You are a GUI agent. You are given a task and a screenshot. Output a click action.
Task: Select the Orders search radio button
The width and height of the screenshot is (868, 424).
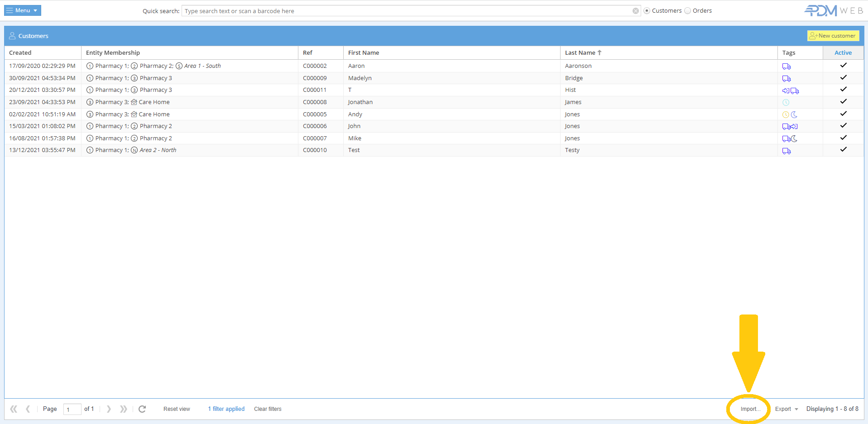688,11
